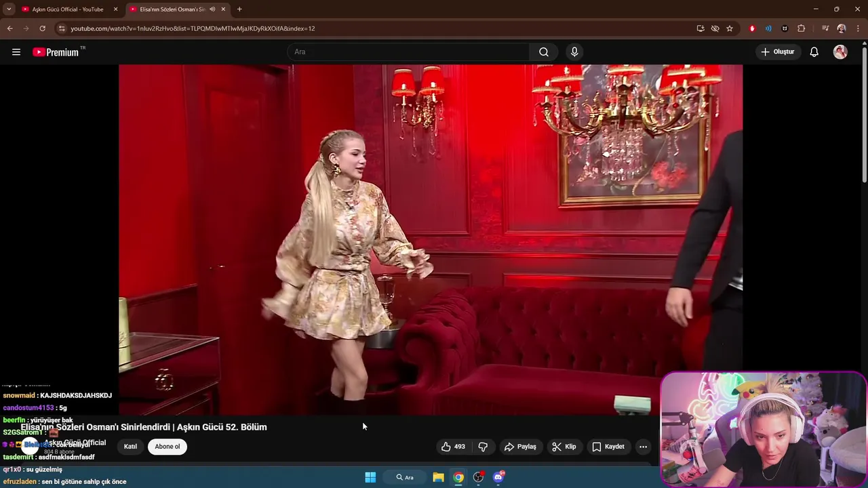This screenshot has height=488, width=868.
Task: Click chat message from beerfin
Action: click(38, 420)
